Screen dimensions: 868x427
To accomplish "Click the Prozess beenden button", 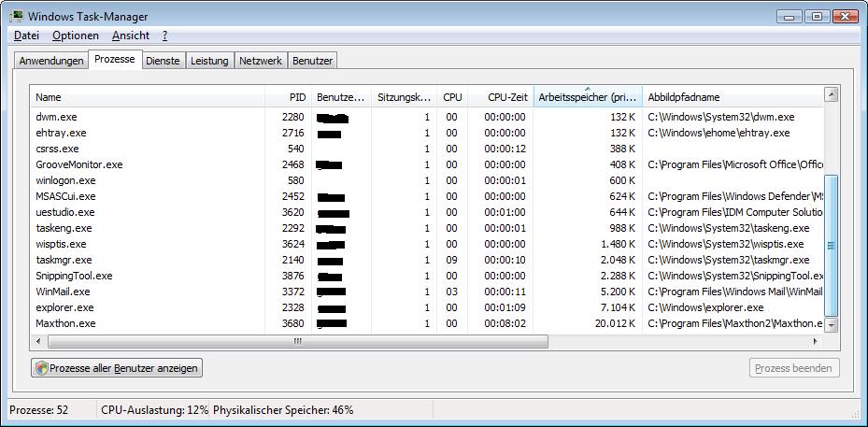I will [x=794, y=368].
